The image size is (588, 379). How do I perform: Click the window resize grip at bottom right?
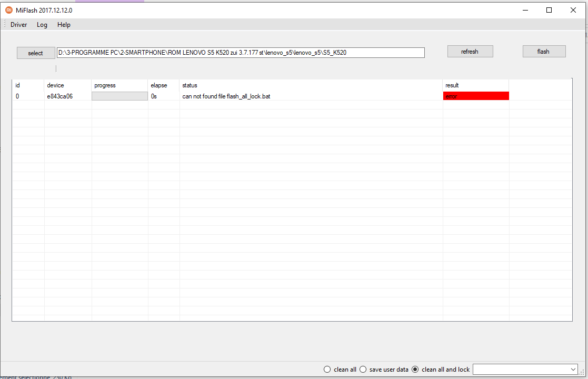pyautogui.click(x=582, y=372)
